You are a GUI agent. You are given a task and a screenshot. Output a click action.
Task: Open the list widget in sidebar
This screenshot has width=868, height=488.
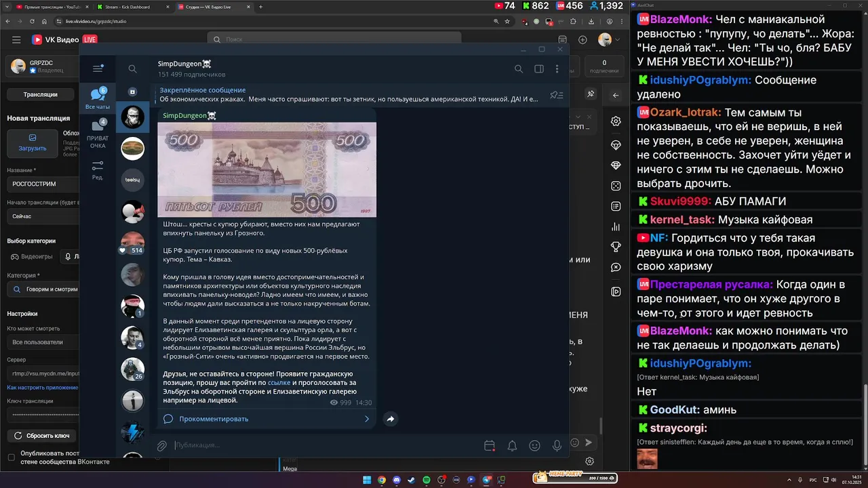coord(616,206)
